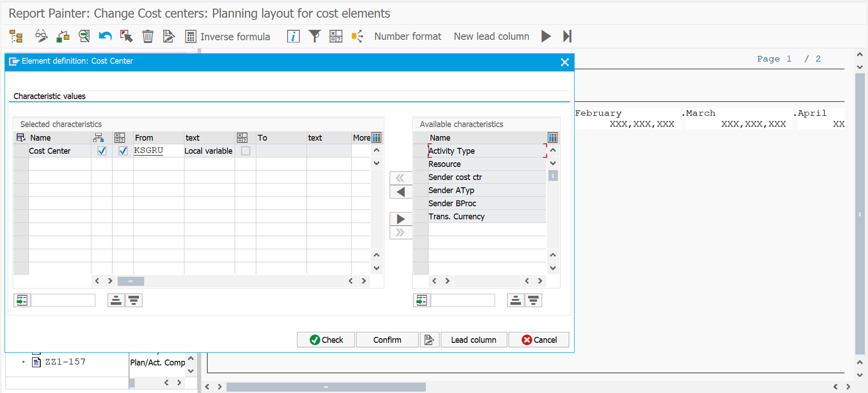The width and height of the screenshot is (868, 393).
Task: Toggle variable checkbox in Cost Center row
Action: click(123, 151)
